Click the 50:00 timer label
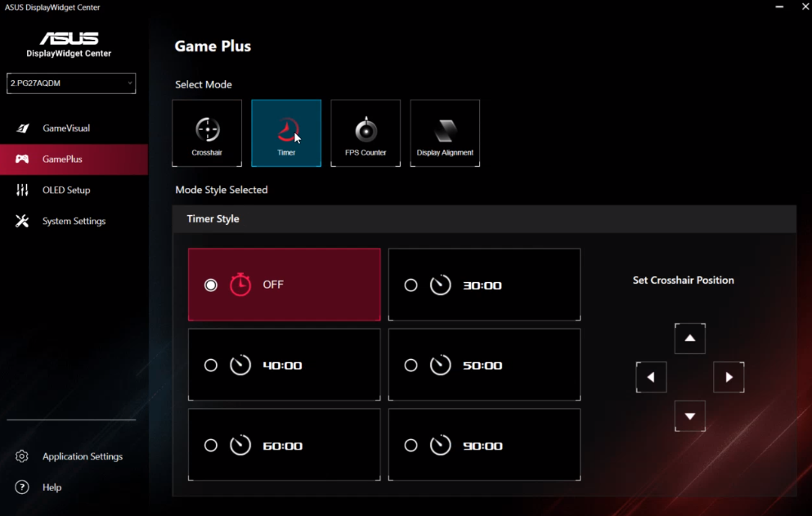812x516 pixels. 482,366
